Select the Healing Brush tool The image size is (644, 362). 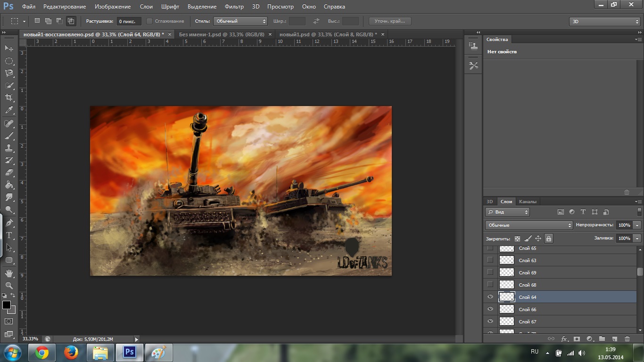(x=9, y=123)
